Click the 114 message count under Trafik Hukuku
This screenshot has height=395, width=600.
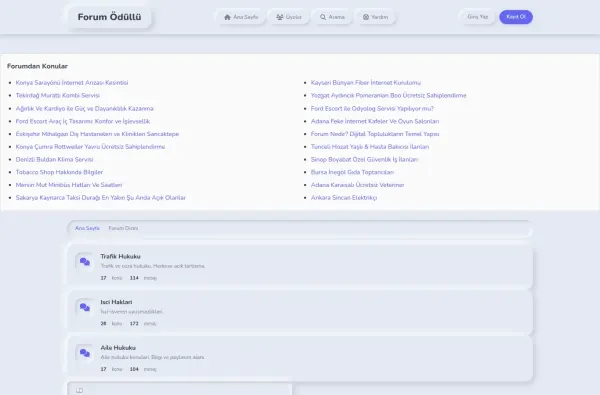tap(134, 278)
